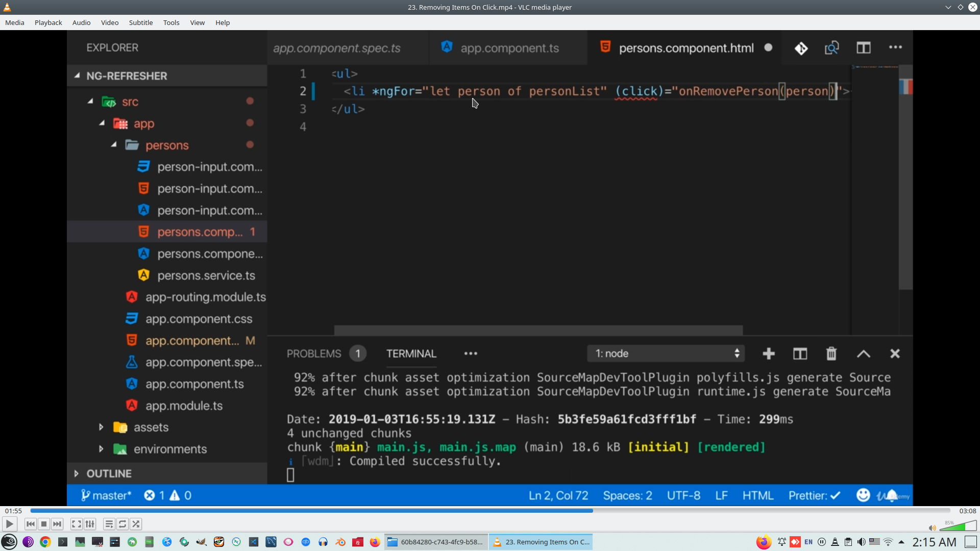Skip to the next media track
The image size is (980, 551).
click(x=57, y=524)
